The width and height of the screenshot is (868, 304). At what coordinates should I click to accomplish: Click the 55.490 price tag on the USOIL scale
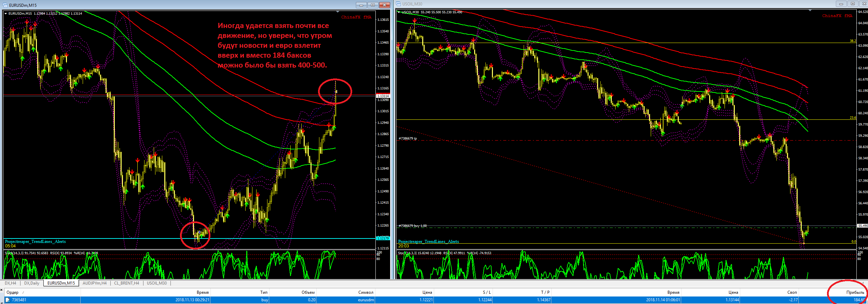[x=862, y=226]
